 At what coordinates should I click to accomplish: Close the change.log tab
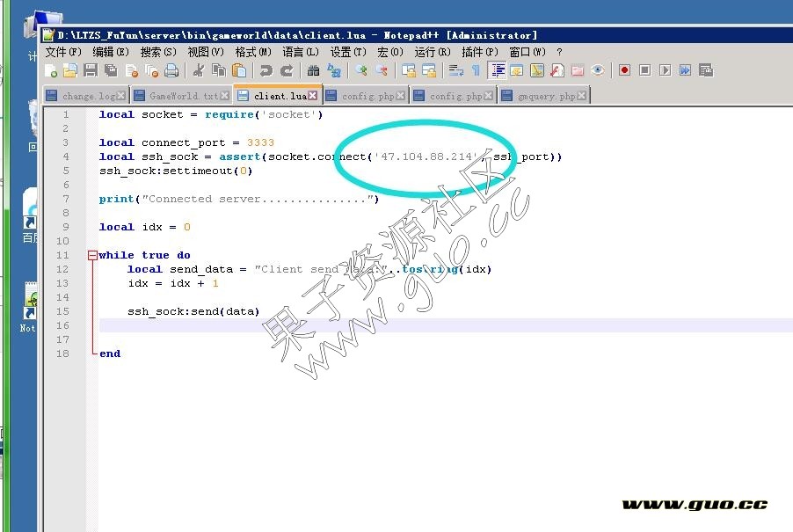(120, 96)
